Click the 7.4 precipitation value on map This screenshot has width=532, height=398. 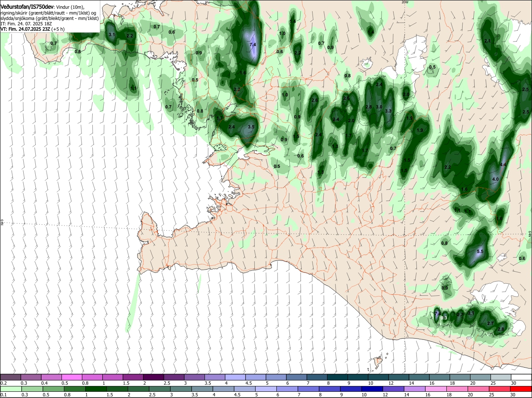pyautogui.click(x=253, y=44)
